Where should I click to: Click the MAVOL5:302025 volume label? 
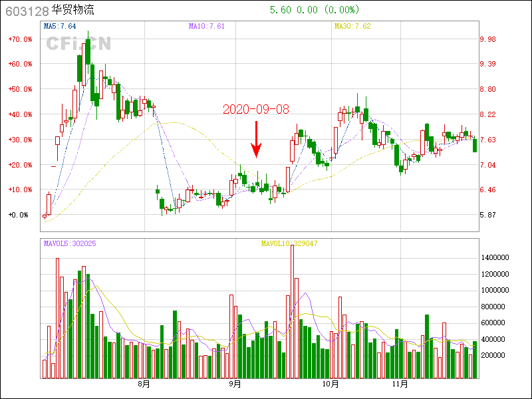click(x=70, y=243)
